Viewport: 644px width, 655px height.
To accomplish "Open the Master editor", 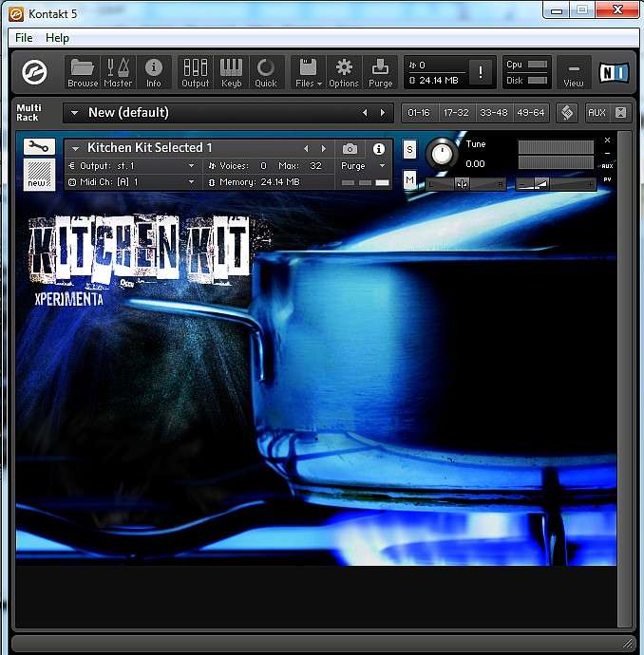I will click(118, 73).
